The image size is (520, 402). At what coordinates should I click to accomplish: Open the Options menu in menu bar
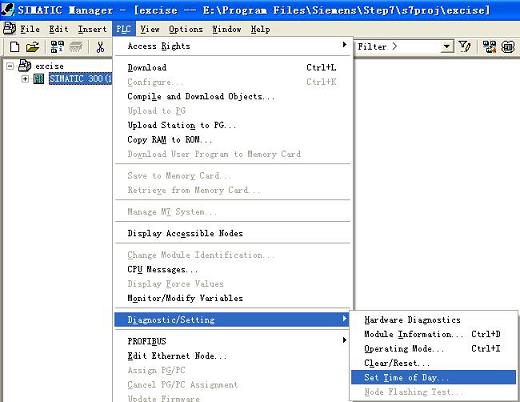[x=186, y=29]
